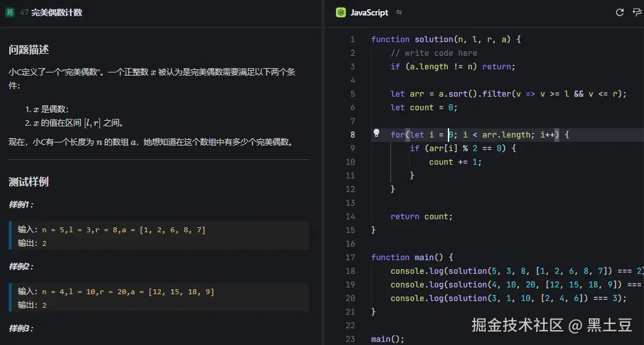Place cursor in the for loop line
This screenshot has height=345, width=644.
pyautogui.click(x=479, y=134)
